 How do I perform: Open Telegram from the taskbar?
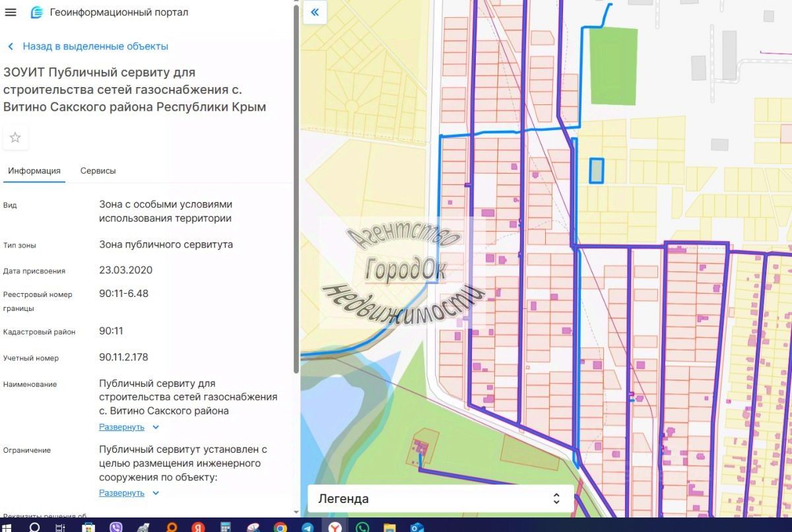click(x=308, y=527)
